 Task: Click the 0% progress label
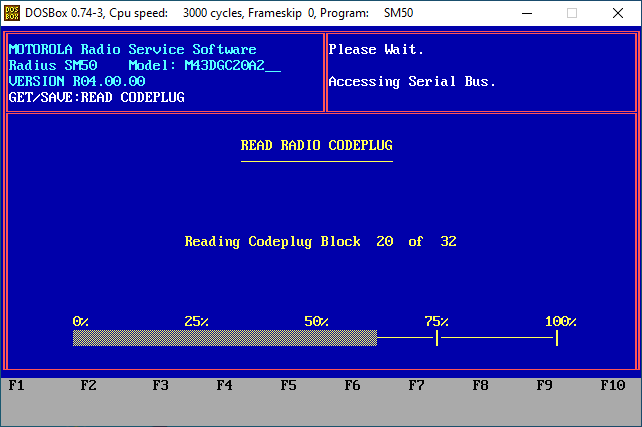click(81, 321)
